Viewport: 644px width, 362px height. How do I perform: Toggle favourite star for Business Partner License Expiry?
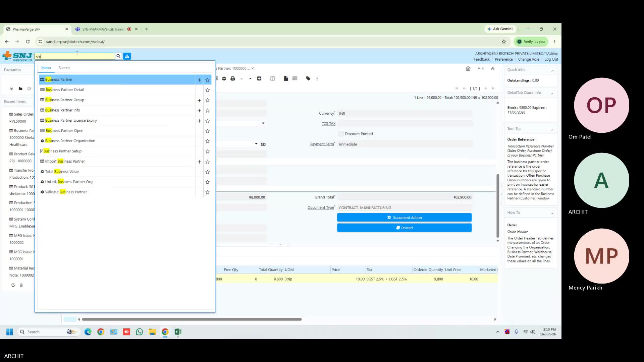(x=208, y=121)
